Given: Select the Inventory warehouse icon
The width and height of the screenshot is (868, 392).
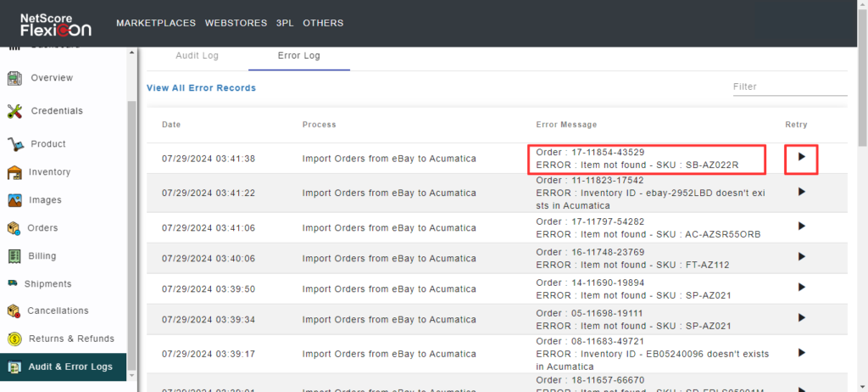Looking at the screenshot, I should 14,172.
